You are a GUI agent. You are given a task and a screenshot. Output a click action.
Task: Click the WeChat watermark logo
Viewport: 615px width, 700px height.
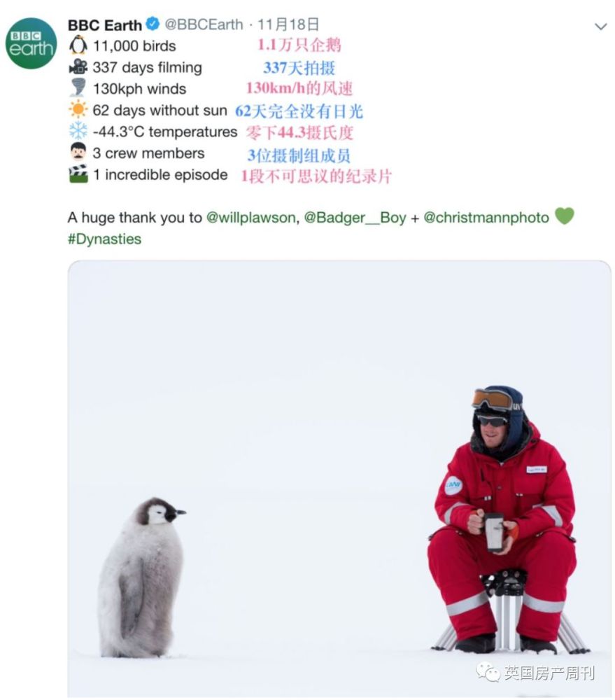click(488, 672)
